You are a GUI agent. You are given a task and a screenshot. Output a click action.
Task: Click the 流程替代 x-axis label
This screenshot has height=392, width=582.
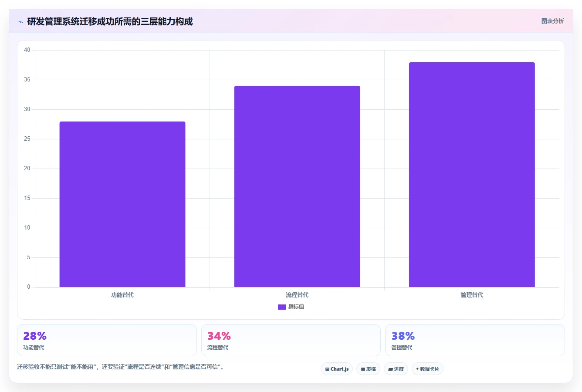point(297,295)
